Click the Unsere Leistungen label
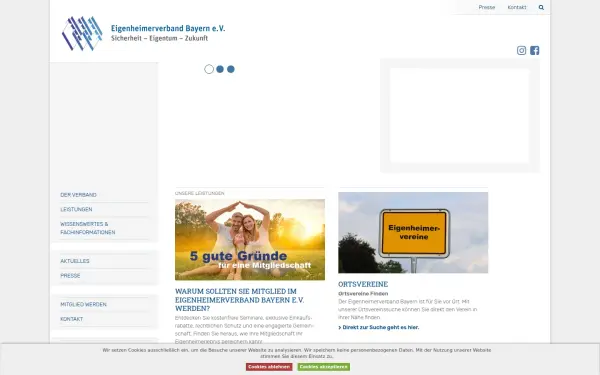The width and height of the screenshot is (600, 375). click(x=200, y=193)
